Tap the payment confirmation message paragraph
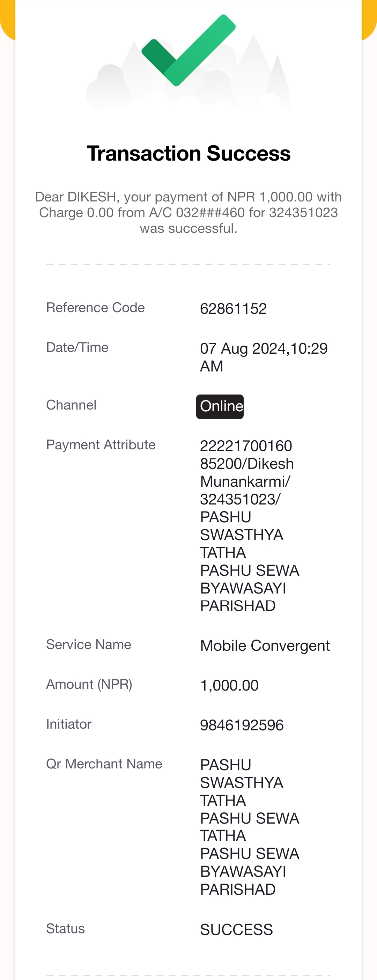This screenshot has width=377, height=980. point(188,212)
